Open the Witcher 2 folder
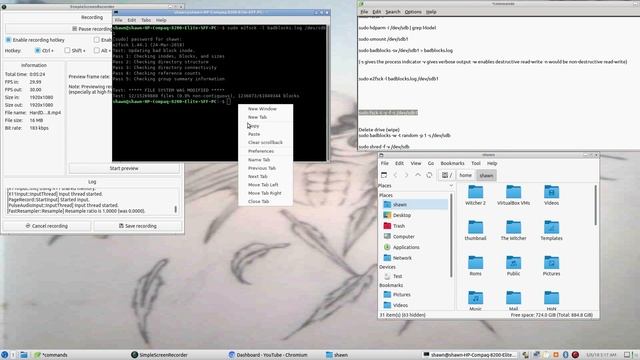640x360 pixels. (476, 195)
